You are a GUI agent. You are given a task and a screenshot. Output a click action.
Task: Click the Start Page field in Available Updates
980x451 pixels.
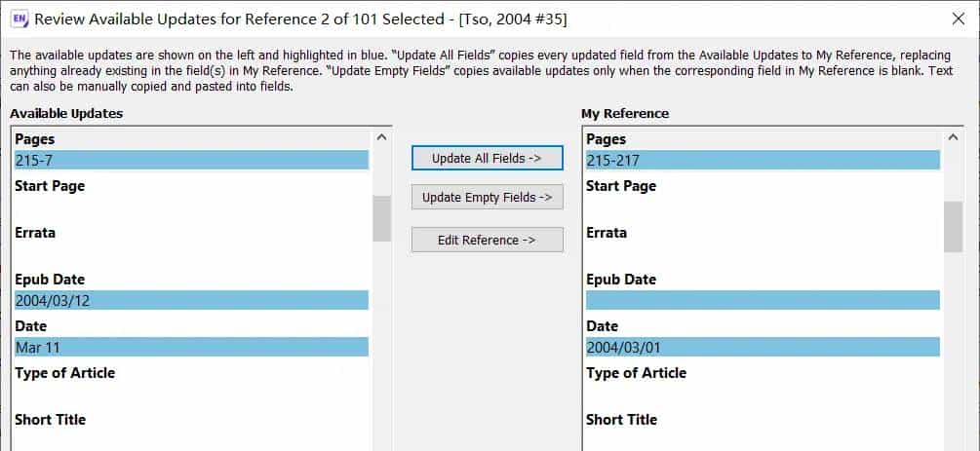[191, 207]
